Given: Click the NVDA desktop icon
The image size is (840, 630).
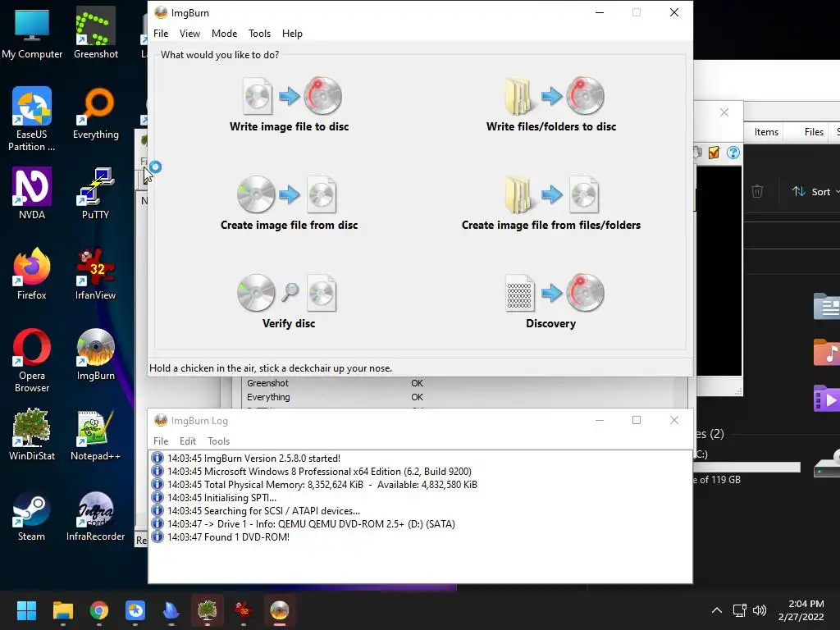Looking at the screenshot, I should (32, 194).
